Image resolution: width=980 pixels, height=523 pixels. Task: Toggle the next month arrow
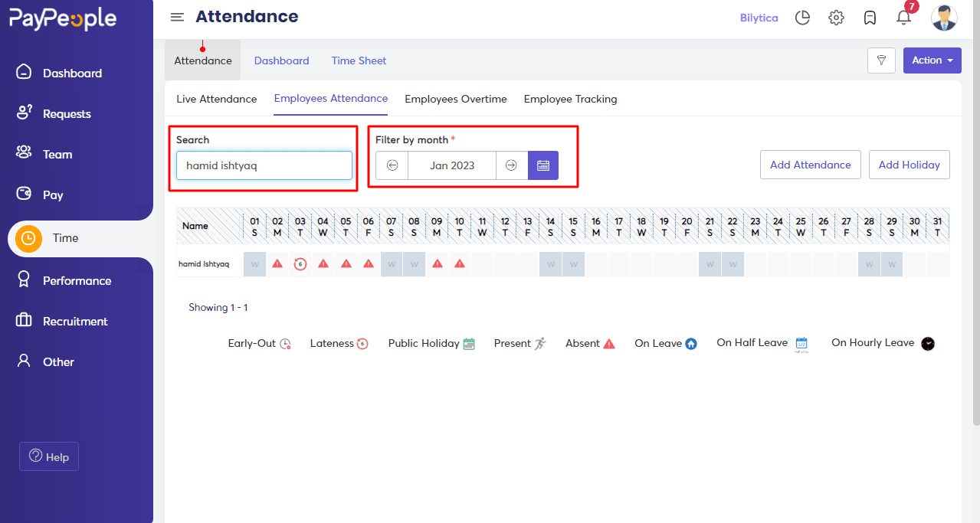511,165
